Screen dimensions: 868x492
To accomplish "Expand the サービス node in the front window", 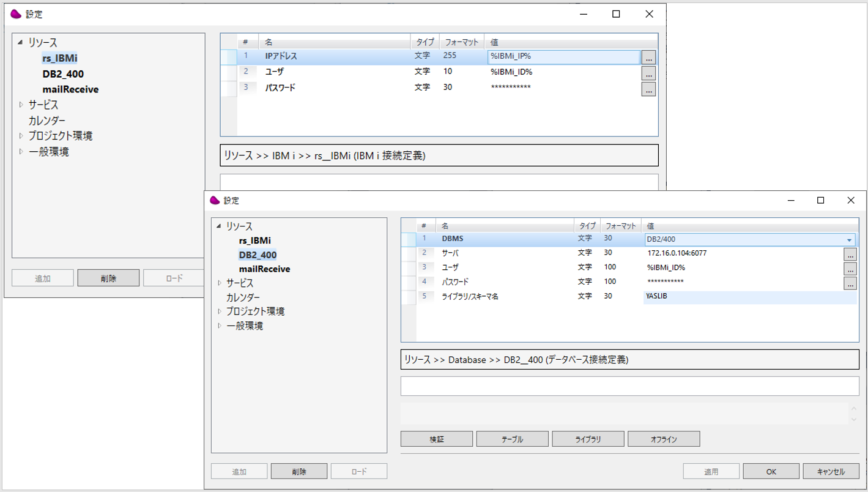I will click(x=220, y=283).
